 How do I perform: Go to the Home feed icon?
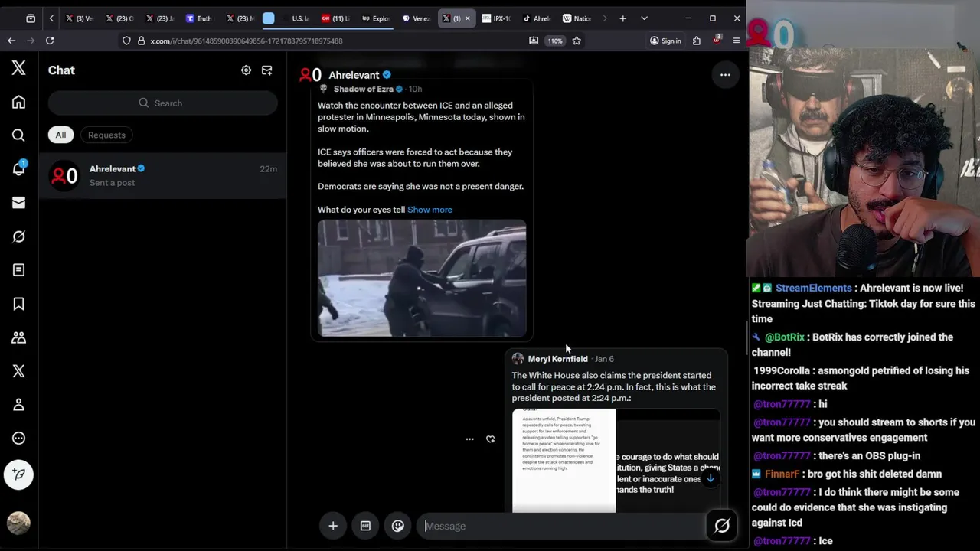18,102
